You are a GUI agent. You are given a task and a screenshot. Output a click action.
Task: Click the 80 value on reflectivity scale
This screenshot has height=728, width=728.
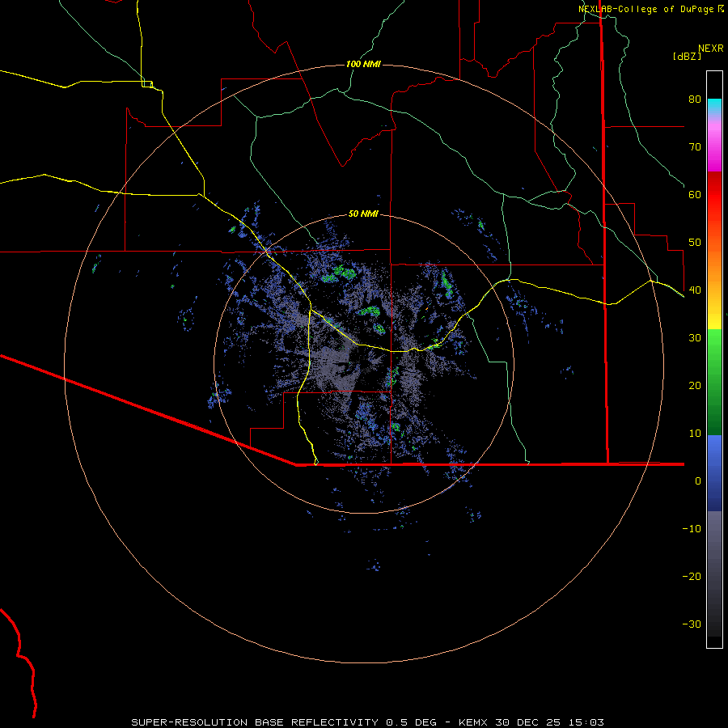[x=695, y=99]
